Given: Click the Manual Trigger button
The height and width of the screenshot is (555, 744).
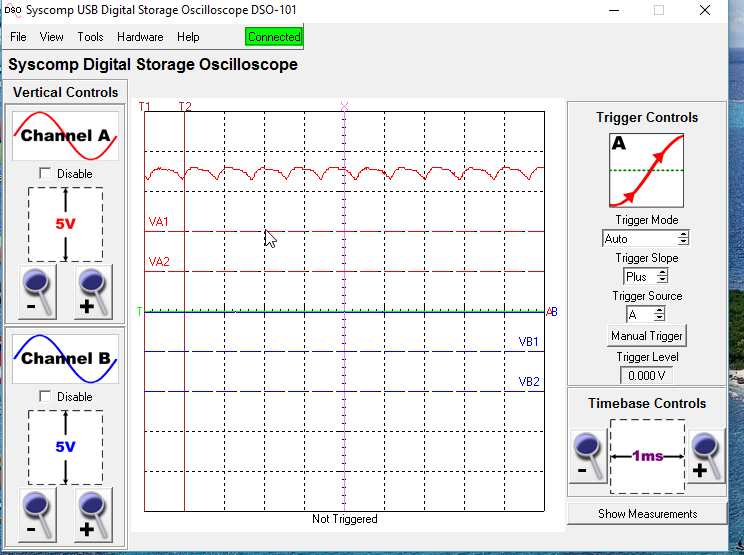Looking at the screenshot, I should click(x=646, y=336).
